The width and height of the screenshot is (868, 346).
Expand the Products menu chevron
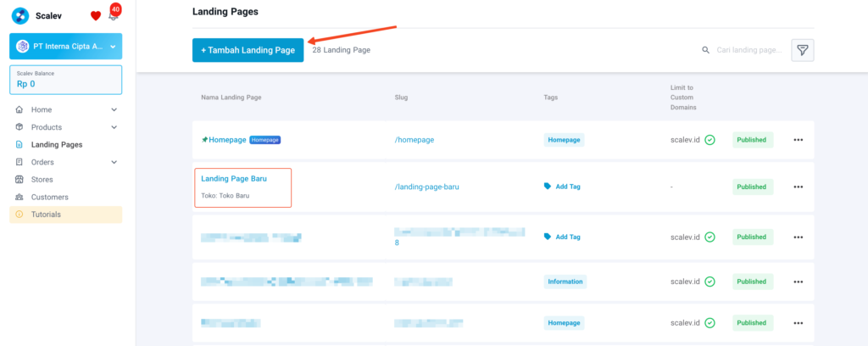114,127
